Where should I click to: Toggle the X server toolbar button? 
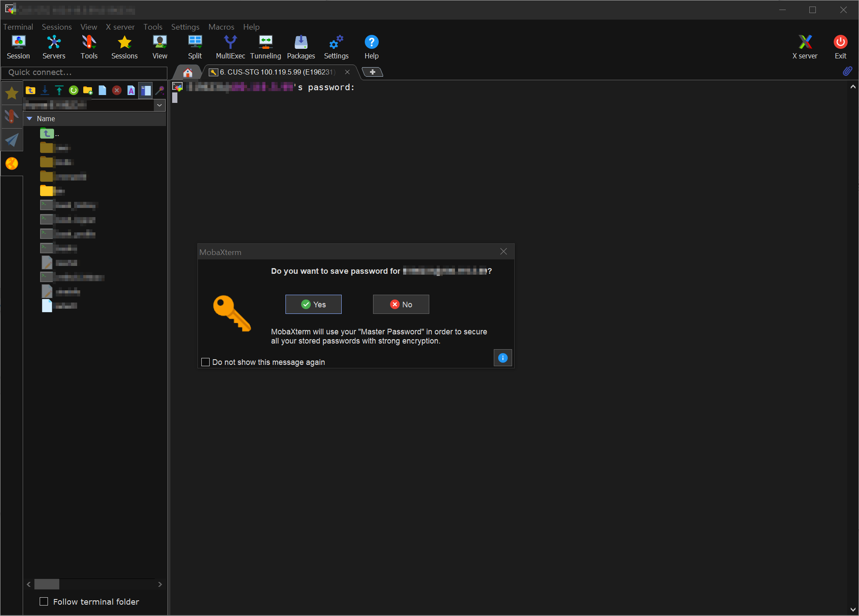pos(805,47)
